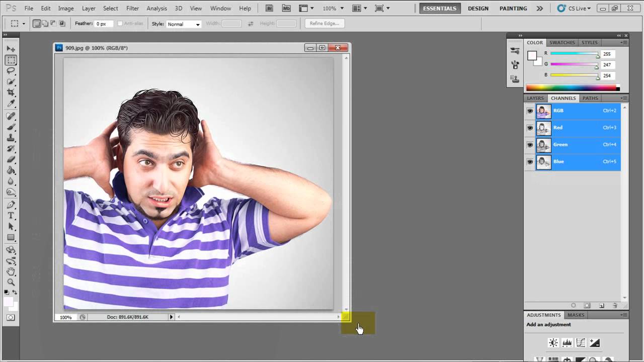Open the Adjustments panel options menu

click(x=624, y=315)
